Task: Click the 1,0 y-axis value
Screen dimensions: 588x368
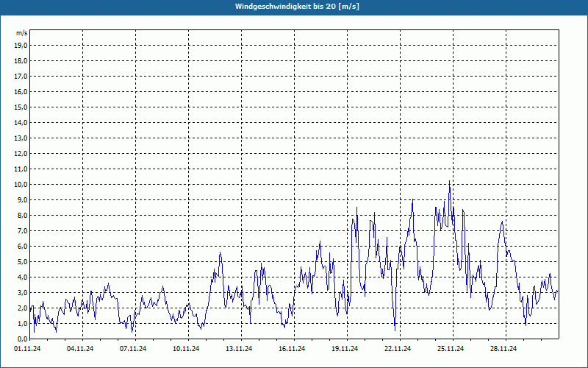Action: point(22,323)
